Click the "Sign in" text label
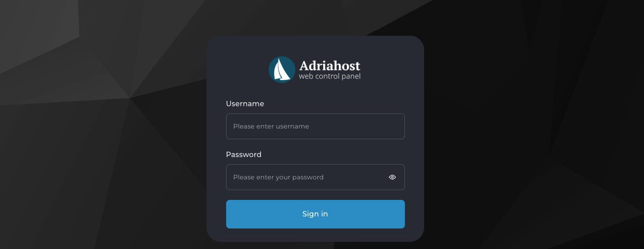This screenshot has width=644, height=249. [315, 214]
